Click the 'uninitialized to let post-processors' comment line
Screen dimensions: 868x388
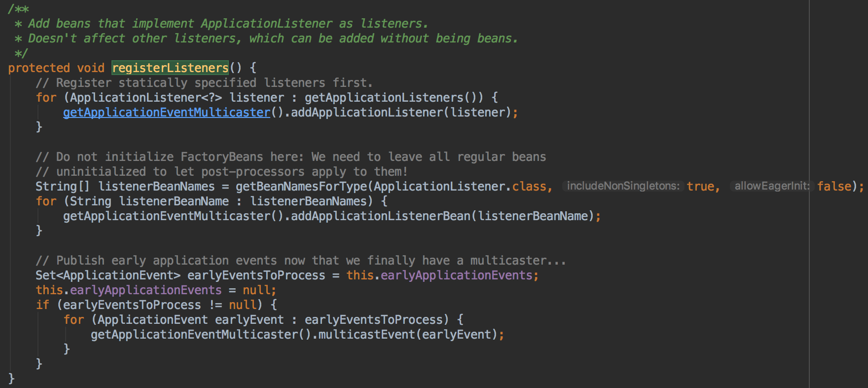222,172
